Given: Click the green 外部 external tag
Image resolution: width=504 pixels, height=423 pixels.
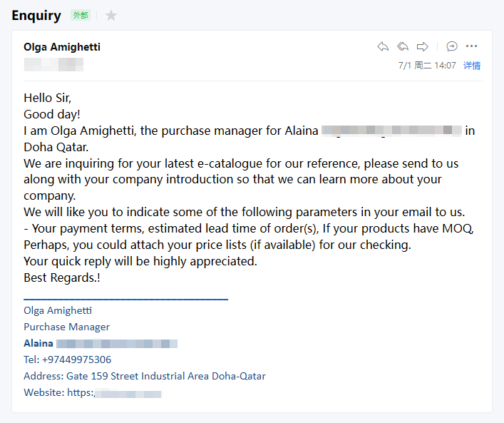Looking at the screenshot, I should click(x=81, y=15).
